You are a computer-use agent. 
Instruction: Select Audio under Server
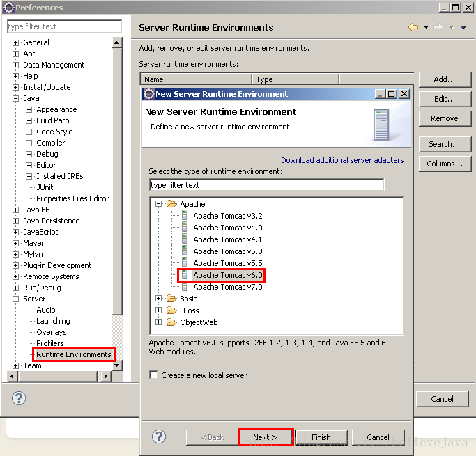[x=46, y=310]
